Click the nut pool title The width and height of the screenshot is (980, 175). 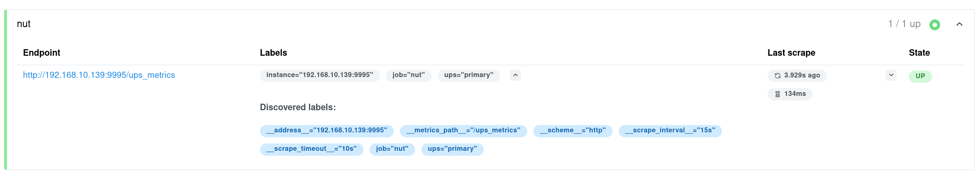click(24, 24)
